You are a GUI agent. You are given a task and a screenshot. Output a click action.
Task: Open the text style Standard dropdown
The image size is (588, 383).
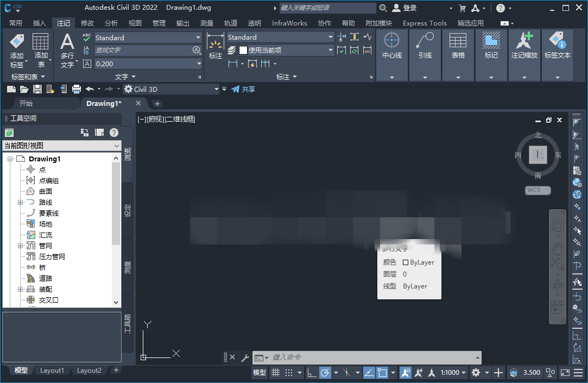[198, 37]
